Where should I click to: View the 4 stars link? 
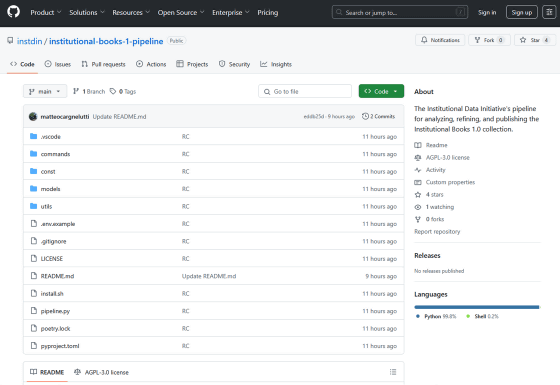pyautogui.click(x=429, y=195)
